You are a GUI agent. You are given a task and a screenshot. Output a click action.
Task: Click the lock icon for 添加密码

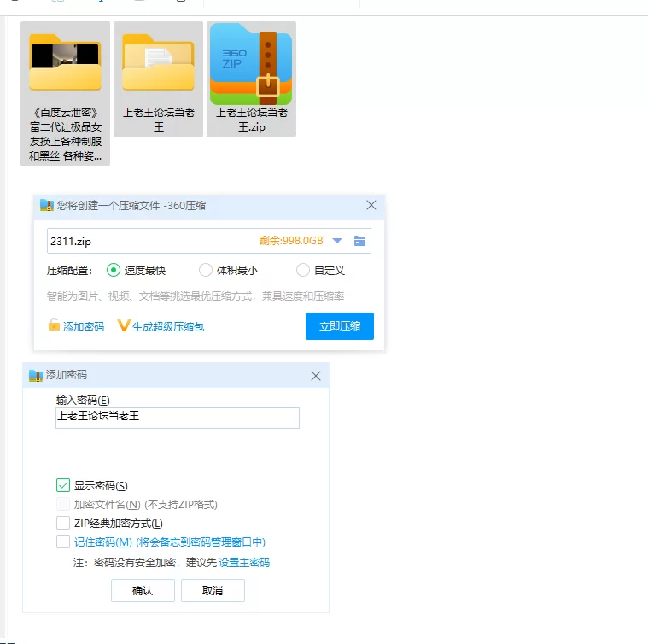[54, 325]
